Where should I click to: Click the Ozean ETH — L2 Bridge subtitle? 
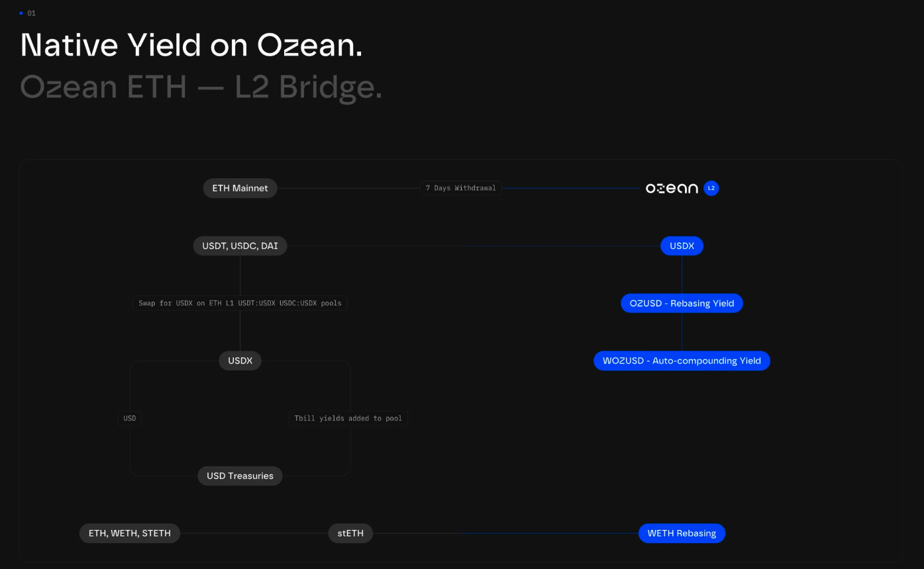[201, 87]
